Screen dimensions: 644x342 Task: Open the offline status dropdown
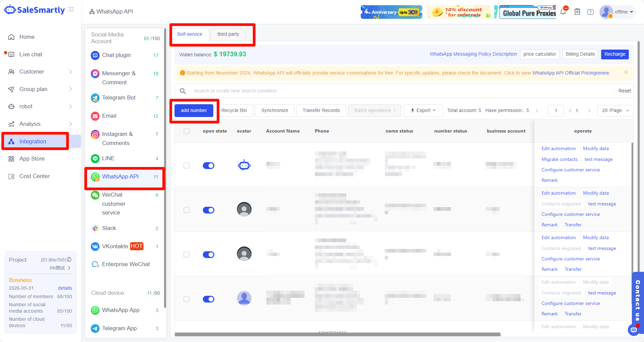click(x=624, y=12)
